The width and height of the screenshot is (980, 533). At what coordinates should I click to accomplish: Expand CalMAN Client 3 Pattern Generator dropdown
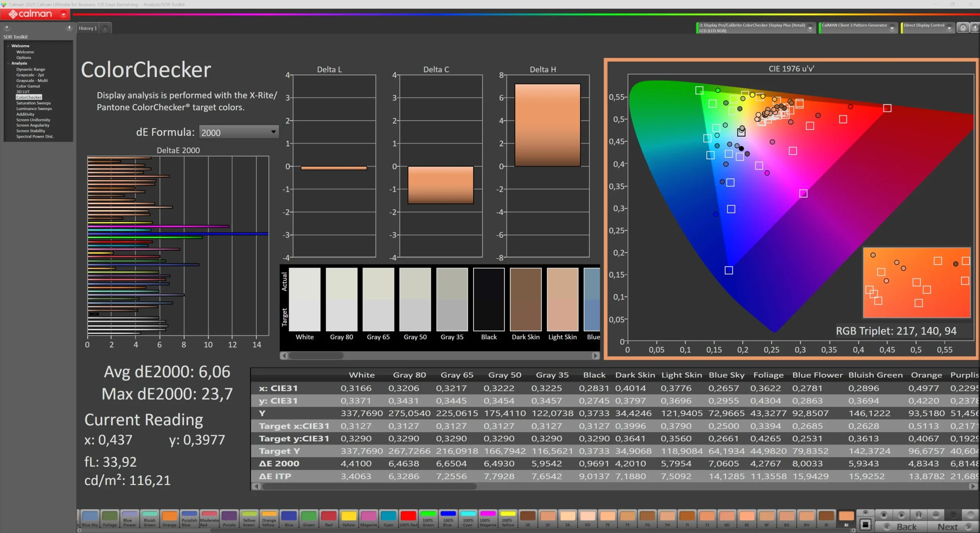[892, 28]
